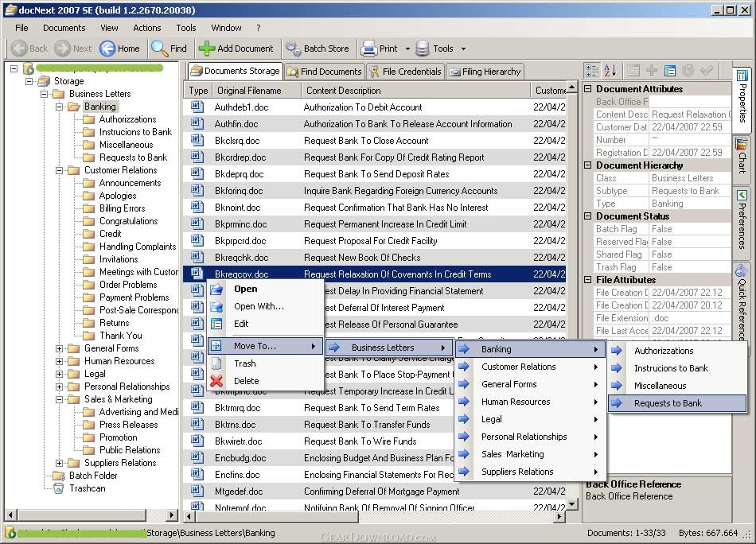Image resolution: width=756 pixels, height=544 pixels.
Task: Select the Handling Complaints folder
Action: 138,247
